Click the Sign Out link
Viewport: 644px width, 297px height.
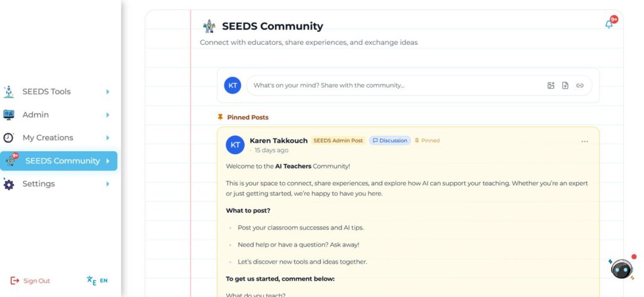[x=36, y=281]
